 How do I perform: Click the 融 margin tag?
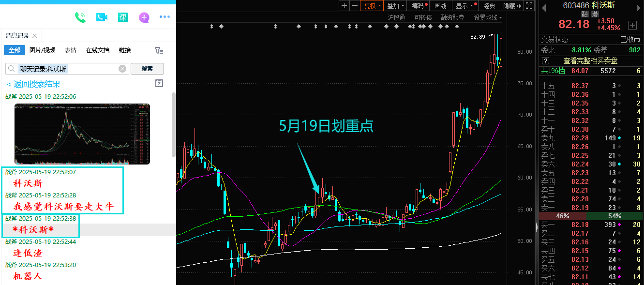[584, 14]
